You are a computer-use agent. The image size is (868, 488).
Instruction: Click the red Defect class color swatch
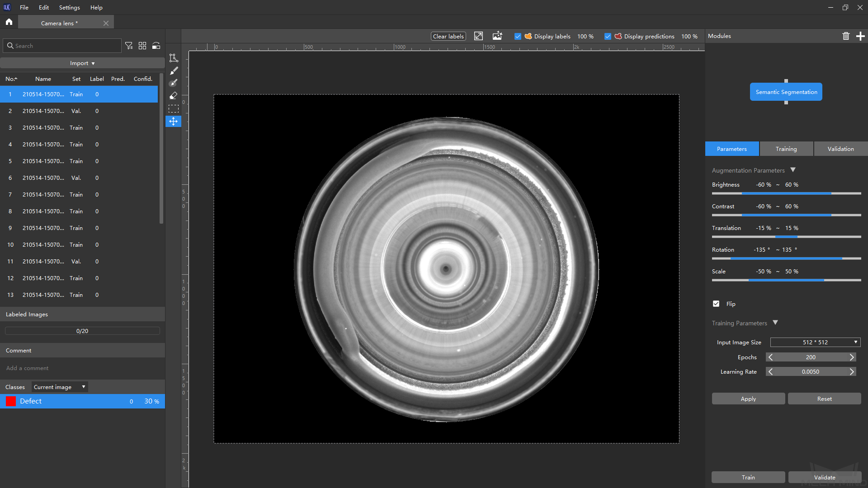coord(11,401)
